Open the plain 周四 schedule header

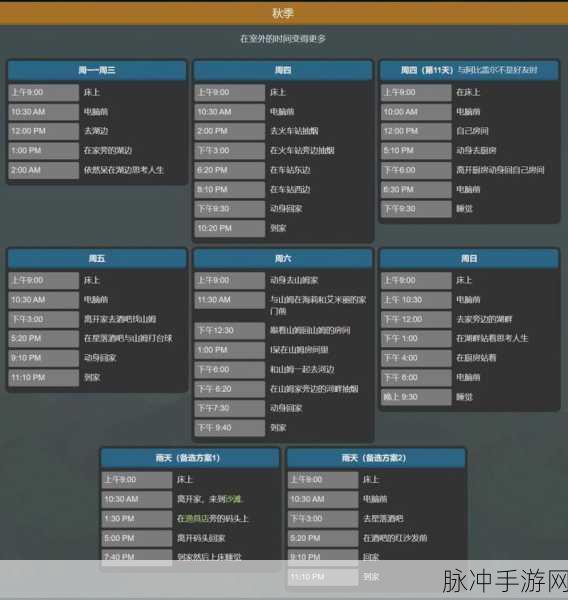point(283,70)
